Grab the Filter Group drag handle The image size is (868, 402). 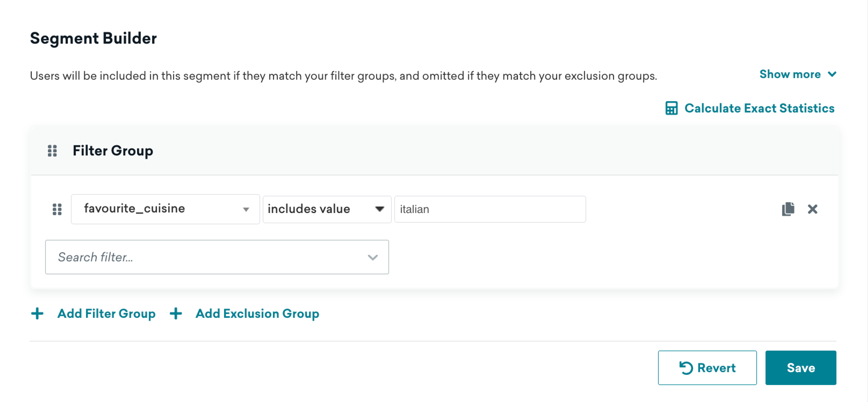[x=52, y=151]
